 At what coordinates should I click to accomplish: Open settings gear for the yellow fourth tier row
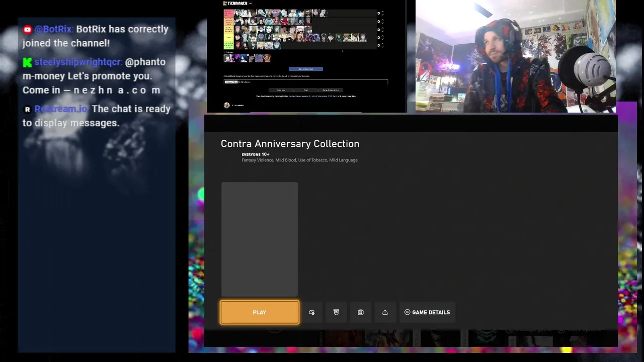tap(379, 38)
